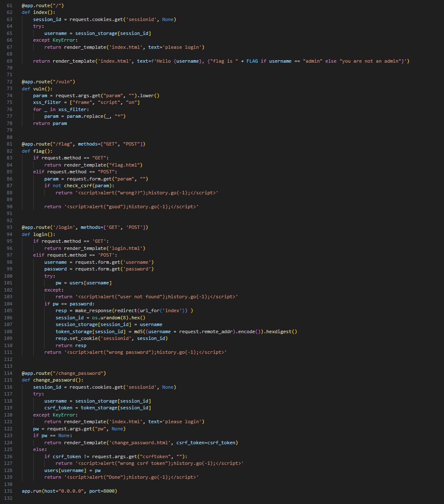Click the bare 'except:' line in login
This screenshot has height=504, width=444.
click(54, 290)
